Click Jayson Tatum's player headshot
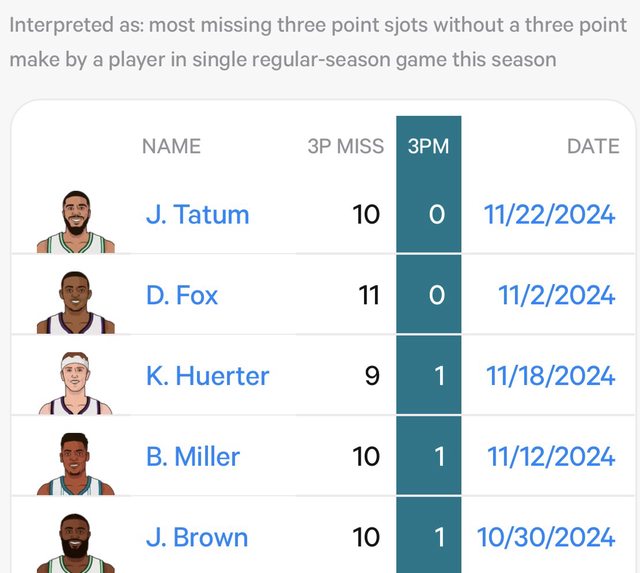 pos(76,220)
